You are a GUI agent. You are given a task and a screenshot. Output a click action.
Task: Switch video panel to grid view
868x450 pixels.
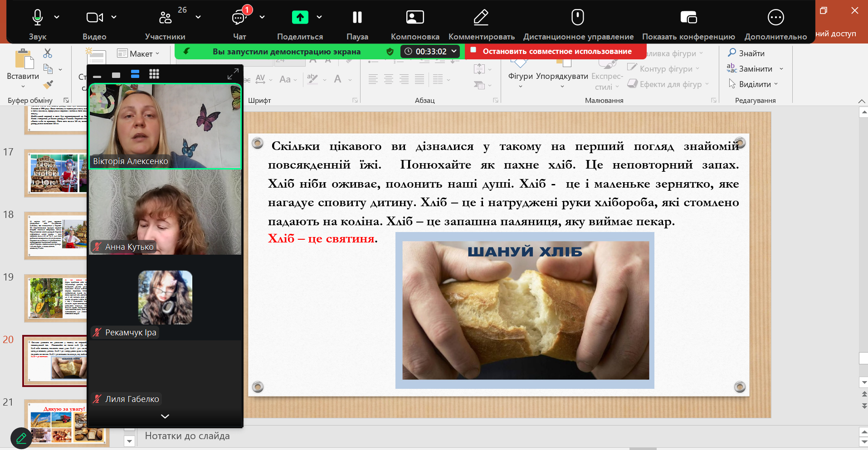point(154,74)
